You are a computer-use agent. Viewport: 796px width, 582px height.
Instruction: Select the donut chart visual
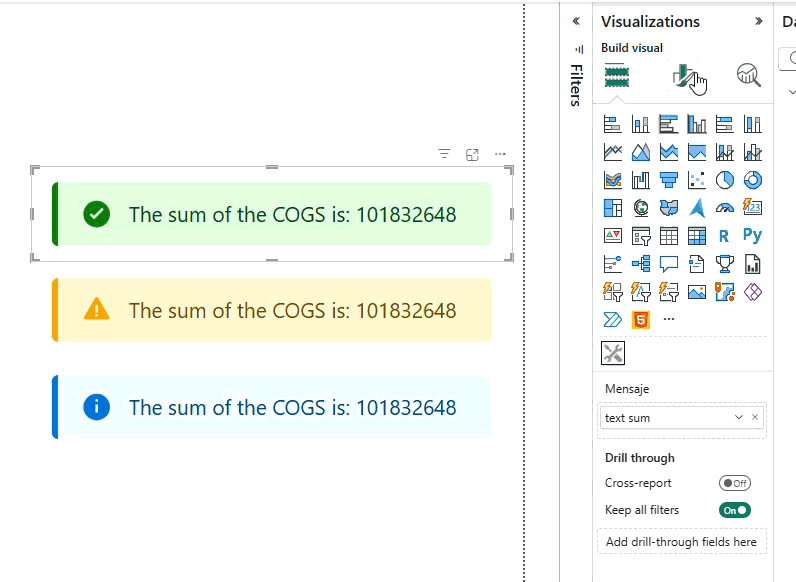point(753,180)
